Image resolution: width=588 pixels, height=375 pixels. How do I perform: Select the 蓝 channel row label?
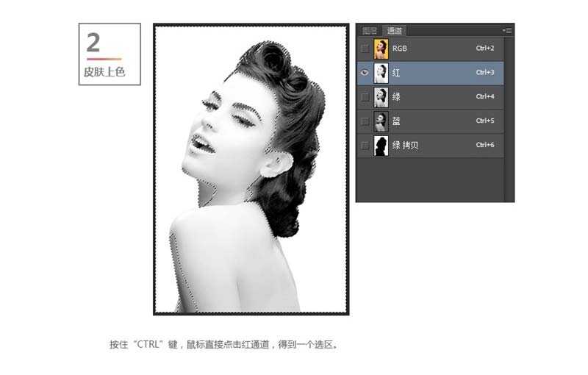(x=397, y=121)
